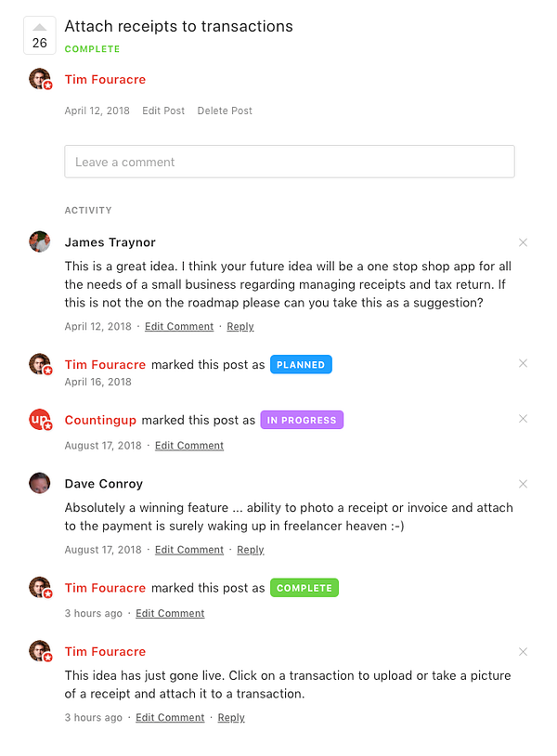Remove Dave Conroy's comment with X
Screen dimensions: 557x756
pos(523,484)
